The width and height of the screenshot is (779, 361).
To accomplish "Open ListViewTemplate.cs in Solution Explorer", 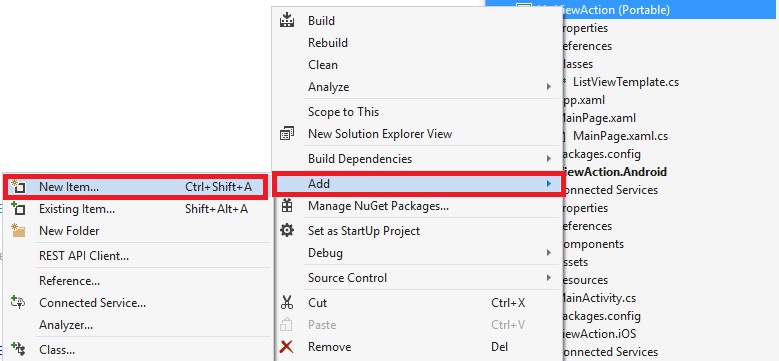I will [x=625, y=82].
